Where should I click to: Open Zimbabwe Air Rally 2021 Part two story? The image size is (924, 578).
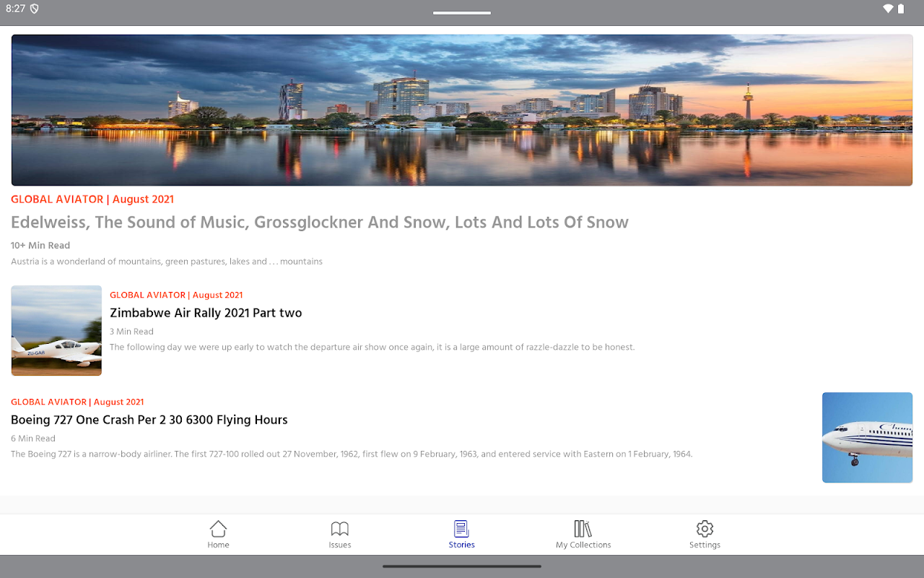[x=206, y=313]
